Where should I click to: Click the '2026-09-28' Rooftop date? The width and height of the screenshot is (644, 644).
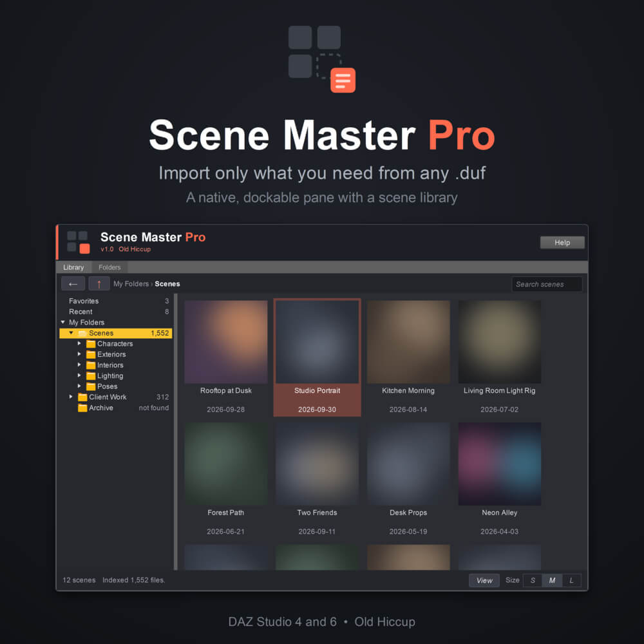click(x=226, y=410)
